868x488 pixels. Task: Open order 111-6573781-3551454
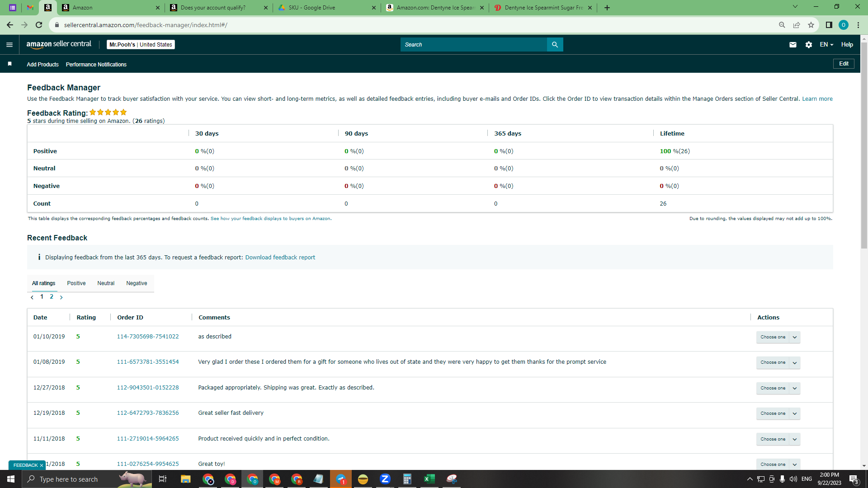(x=148, y=362)
